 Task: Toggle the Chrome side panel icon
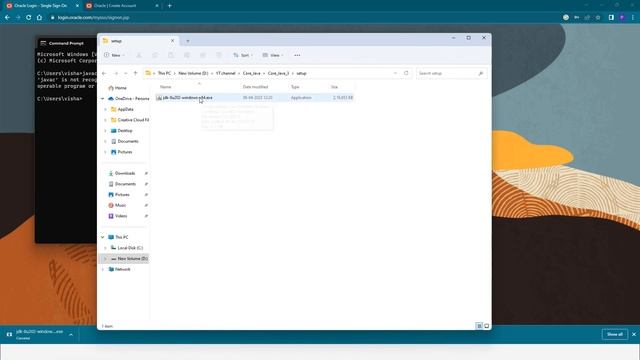pyautogui.click(x=611, y=18)
